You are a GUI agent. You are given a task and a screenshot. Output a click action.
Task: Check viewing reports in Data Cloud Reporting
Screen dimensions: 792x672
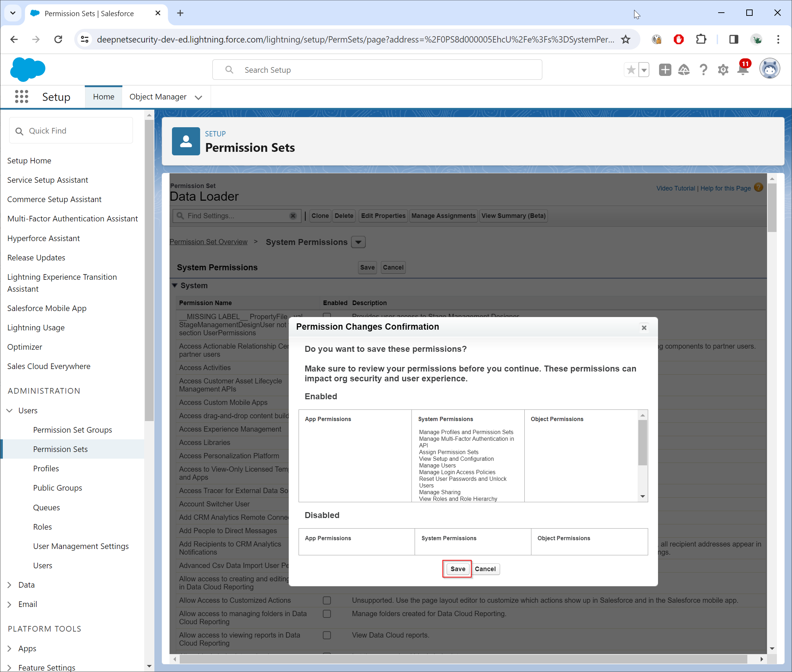point(327,635)
